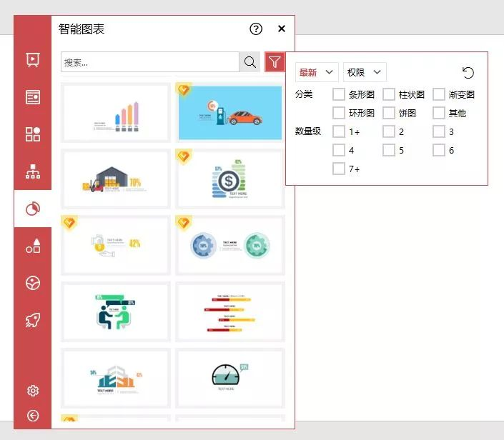The height and width of the screenshot is (440, 504).
Task: Select the speedometer gauge chart thumbnail
Action: [230, 379]
